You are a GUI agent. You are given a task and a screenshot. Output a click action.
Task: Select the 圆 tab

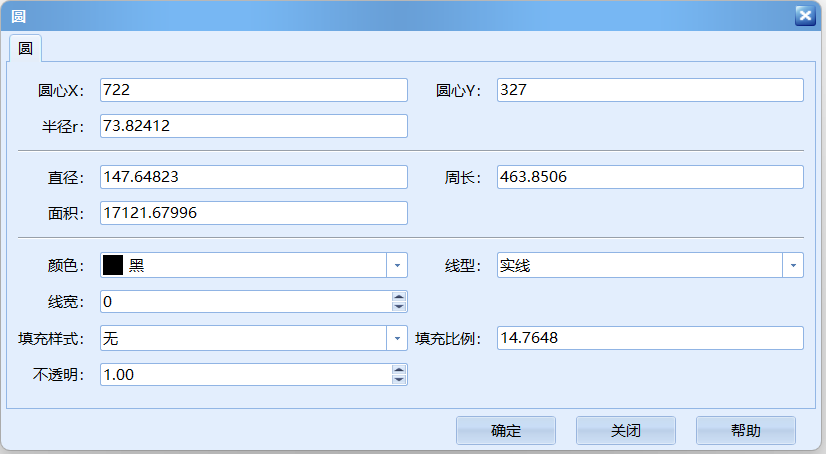coord(25,48)
